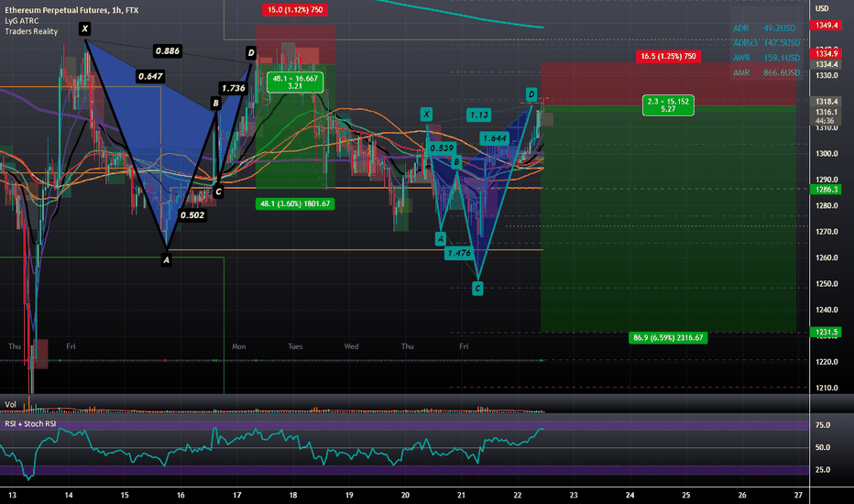
Task: Click date 27 on the time axis
Action: point(798,495)
